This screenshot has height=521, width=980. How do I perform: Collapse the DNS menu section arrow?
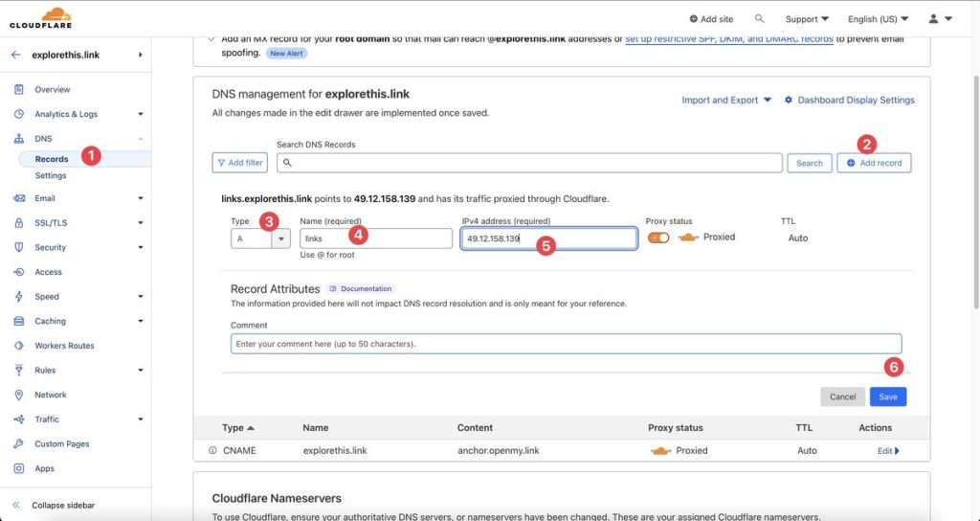(140, 139)
